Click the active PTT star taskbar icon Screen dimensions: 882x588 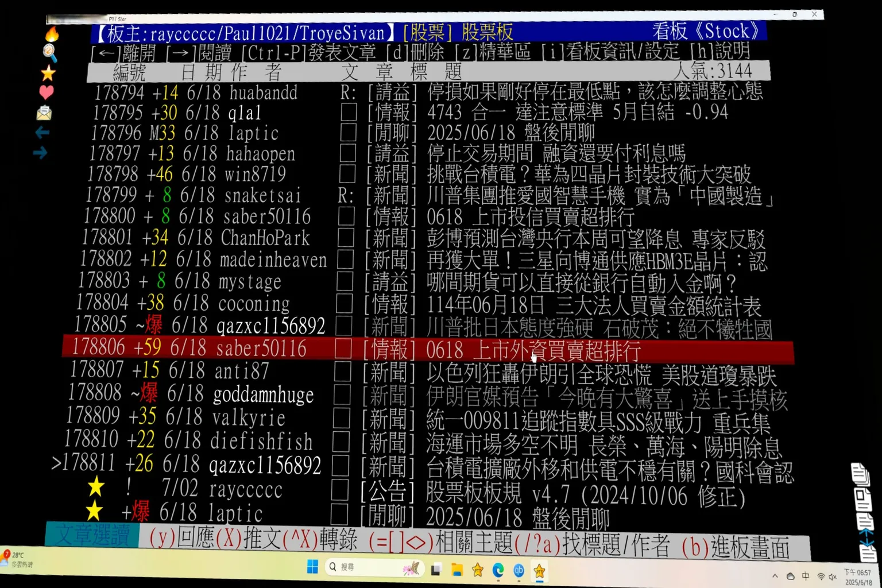pos(539,571)
